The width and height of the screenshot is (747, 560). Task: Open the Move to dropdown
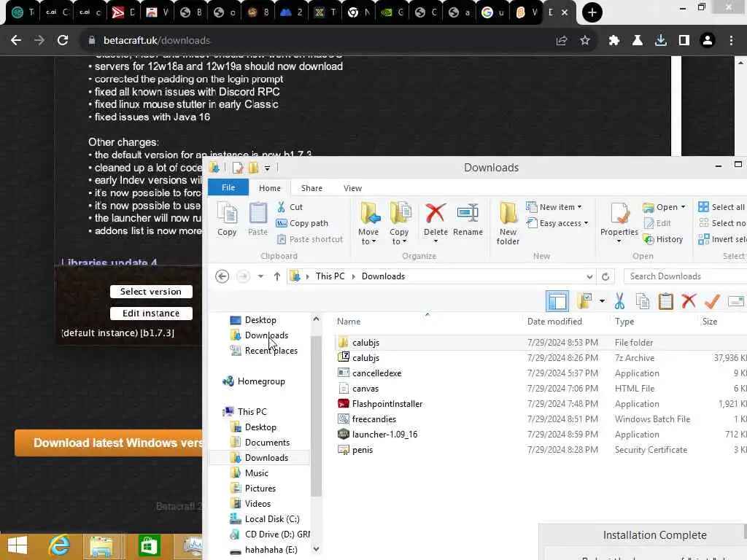point(368,223)
